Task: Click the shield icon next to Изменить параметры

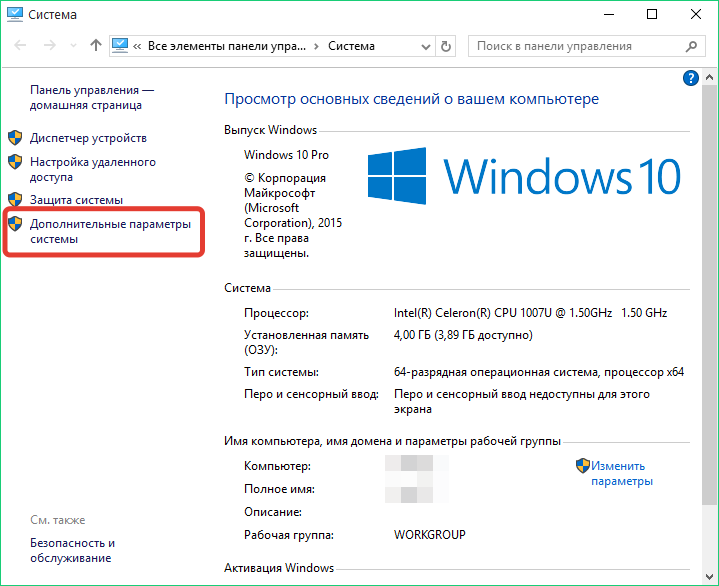Action: pyautogui.click(x=582, y=465)
